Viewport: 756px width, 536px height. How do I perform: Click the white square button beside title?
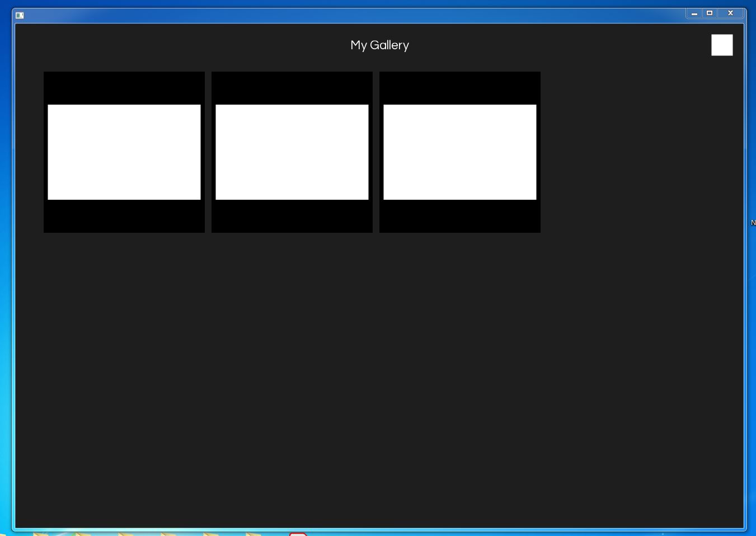click(722, 45)
